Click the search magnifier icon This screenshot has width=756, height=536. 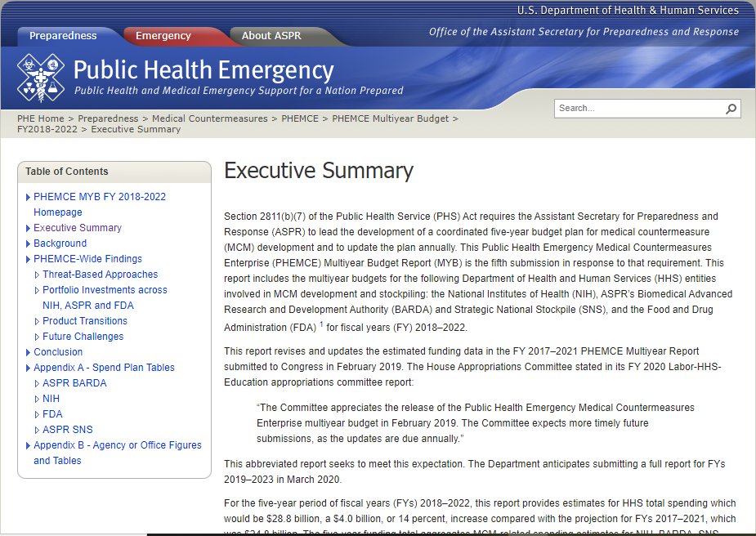[x=731, y=109]
